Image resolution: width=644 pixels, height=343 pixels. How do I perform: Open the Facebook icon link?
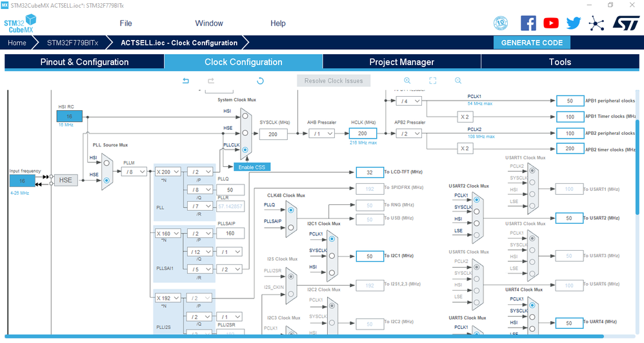pos(528,23)
